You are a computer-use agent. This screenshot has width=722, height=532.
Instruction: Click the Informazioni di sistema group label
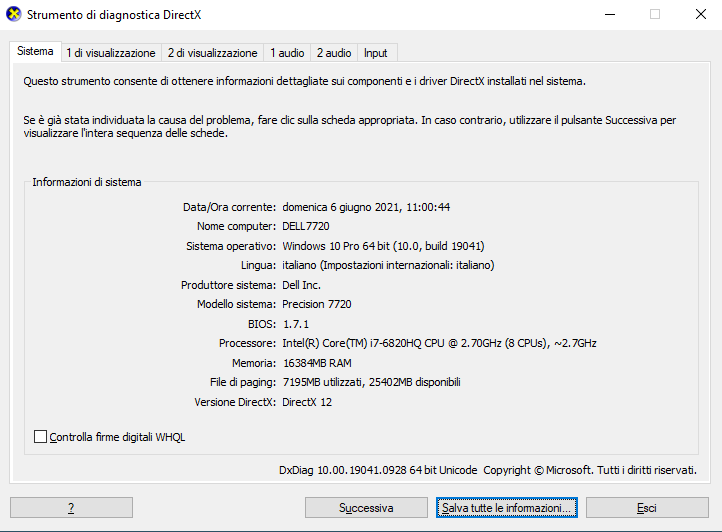tap(87, 182)
